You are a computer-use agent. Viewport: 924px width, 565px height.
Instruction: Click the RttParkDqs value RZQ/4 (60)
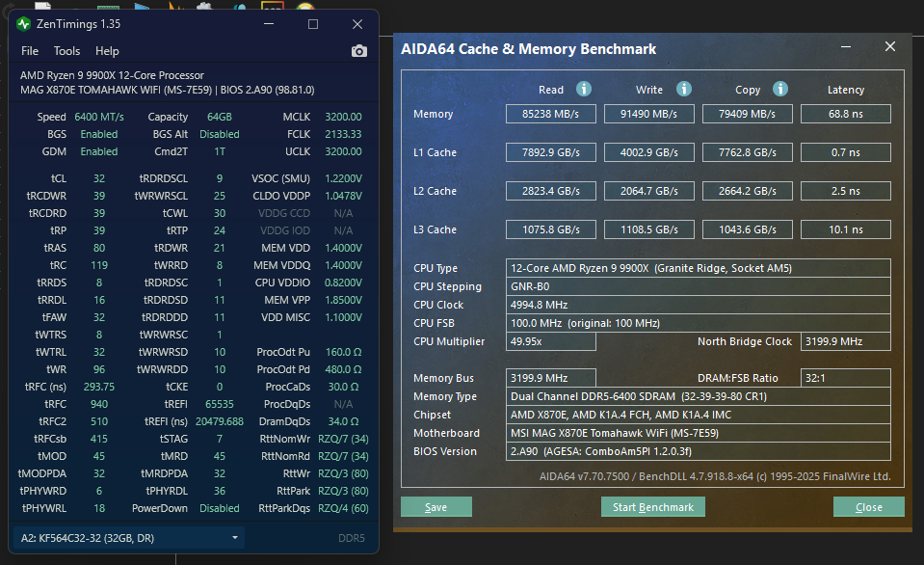click(344, 508)
